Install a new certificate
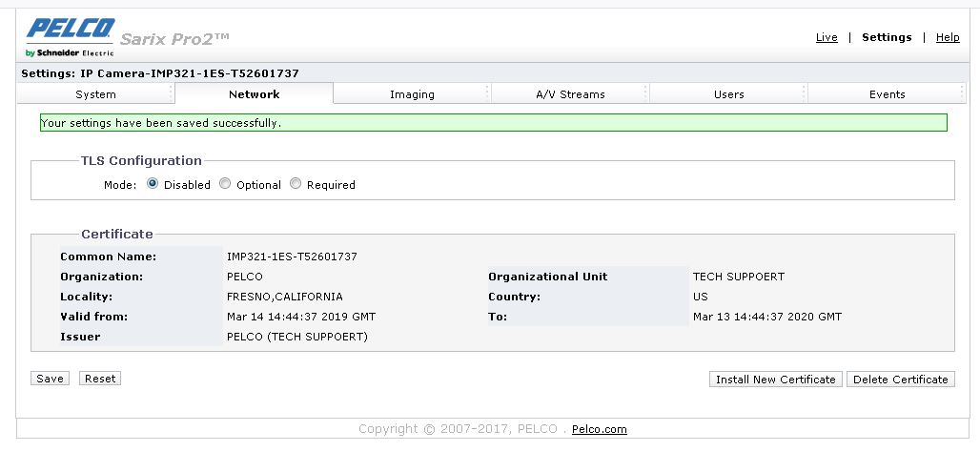Screen dimensions: 980x452 coord(776,380)
